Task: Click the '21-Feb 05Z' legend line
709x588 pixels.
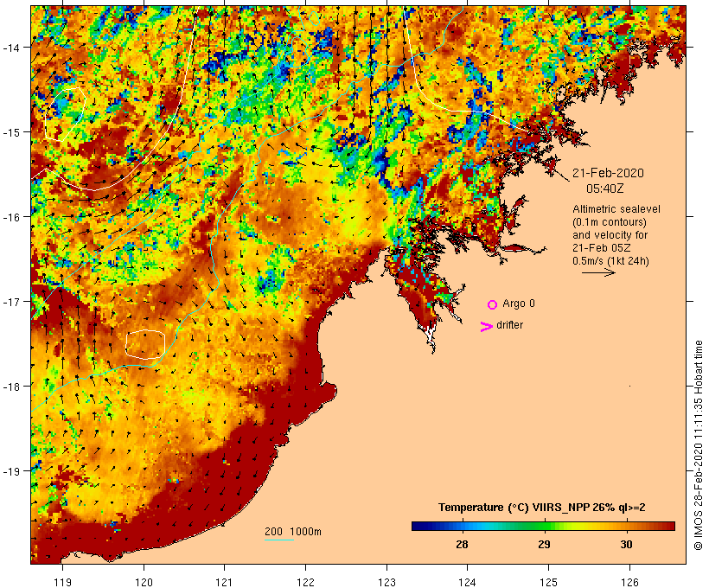Action: click(602, 248)
